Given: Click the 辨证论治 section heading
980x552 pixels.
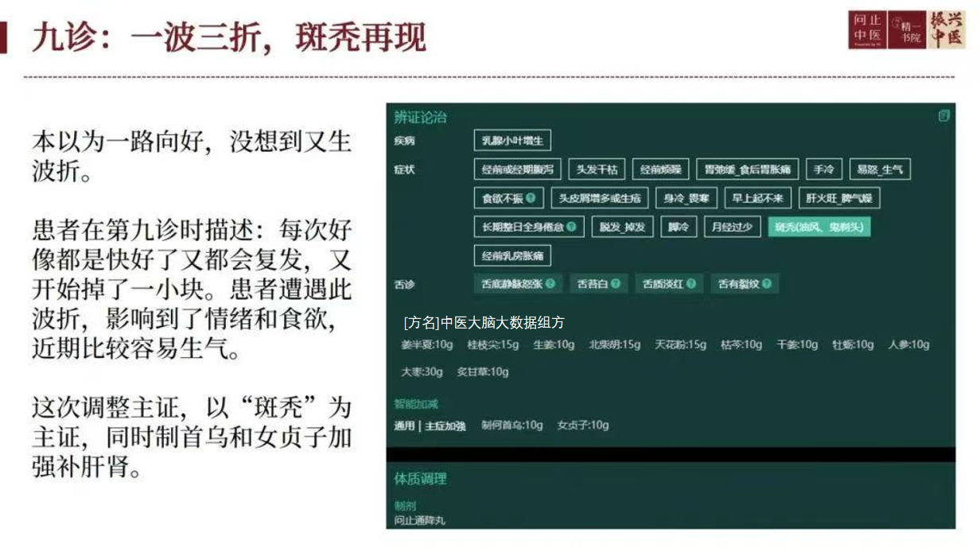Looking at the screenshot, I should 421,117.
